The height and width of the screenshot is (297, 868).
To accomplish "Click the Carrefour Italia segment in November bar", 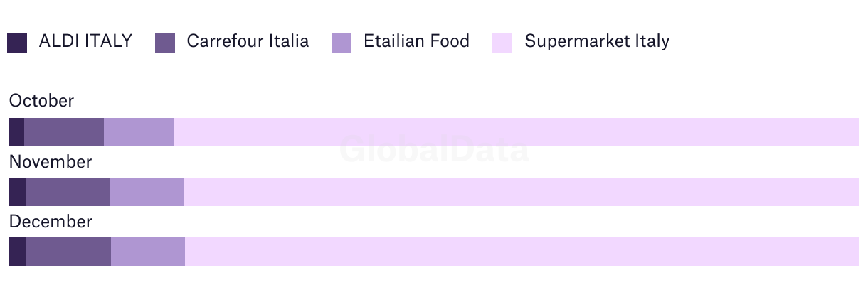I will click(x=68, y=192).
